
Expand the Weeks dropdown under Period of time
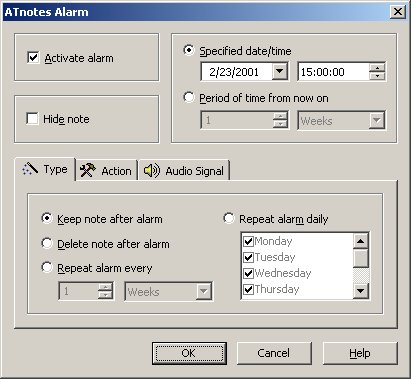[x=377, y=120]
